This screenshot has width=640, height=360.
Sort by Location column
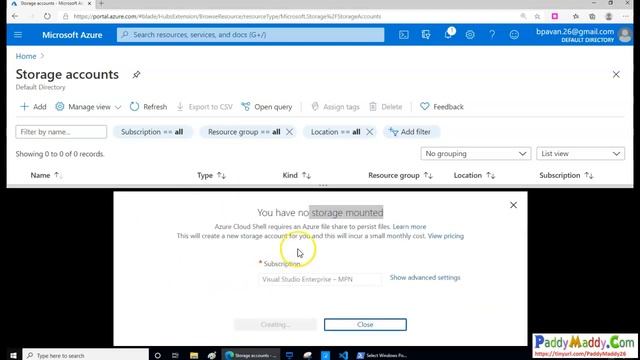pyautogui.click(x=474, y=175)
